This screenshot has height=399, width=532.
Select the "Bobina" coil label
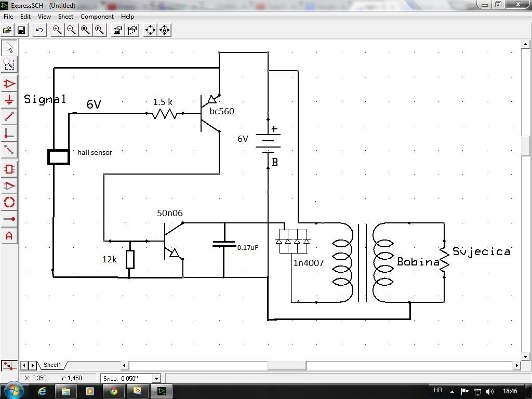(418, 262)
